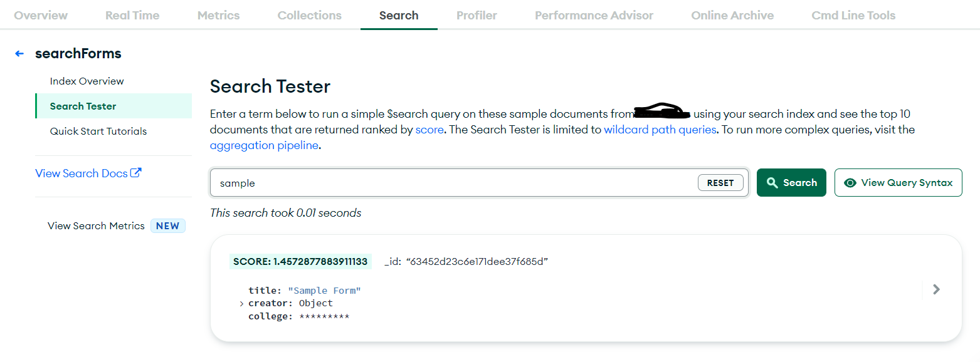This screenshot has height=362, width=980.
Task: Open the result document via right chevron
Action: tap(935, 289)
